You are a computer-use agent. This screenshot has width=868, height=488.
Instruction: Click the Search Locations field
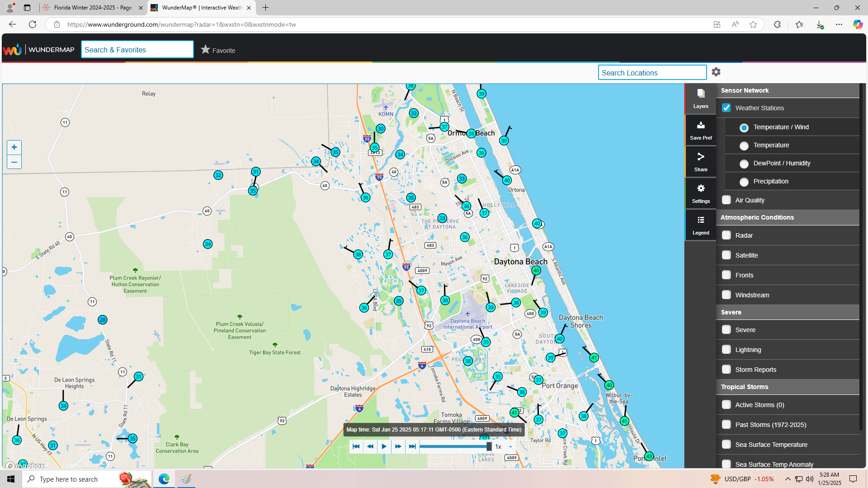[x=652, y=72]
